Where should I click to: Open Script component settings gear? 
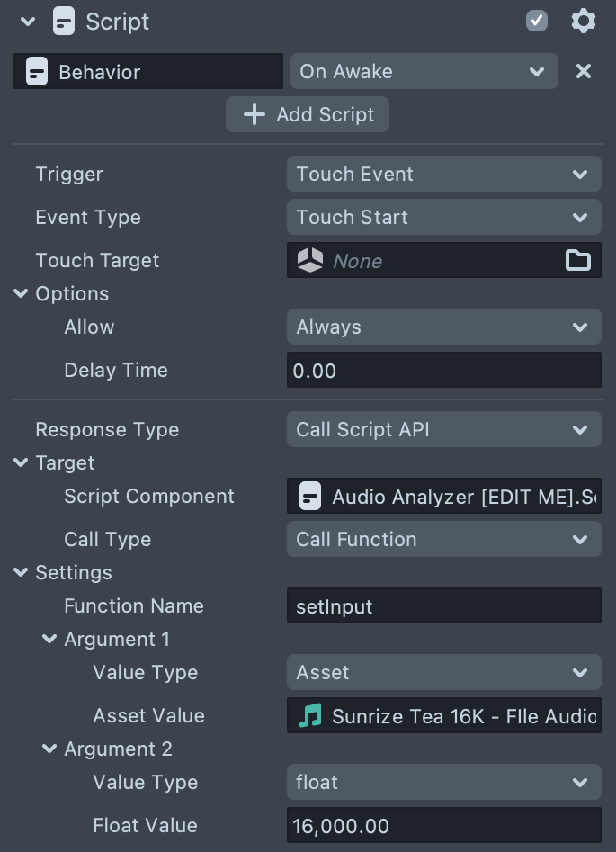[584, 21]
